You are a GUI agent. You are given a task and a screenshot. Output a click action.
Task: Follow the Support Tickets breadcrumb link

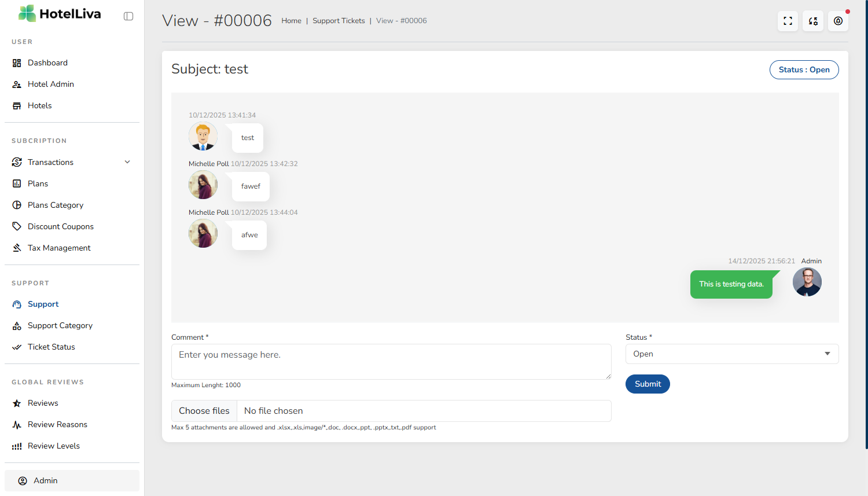click(x=339, y=21)
